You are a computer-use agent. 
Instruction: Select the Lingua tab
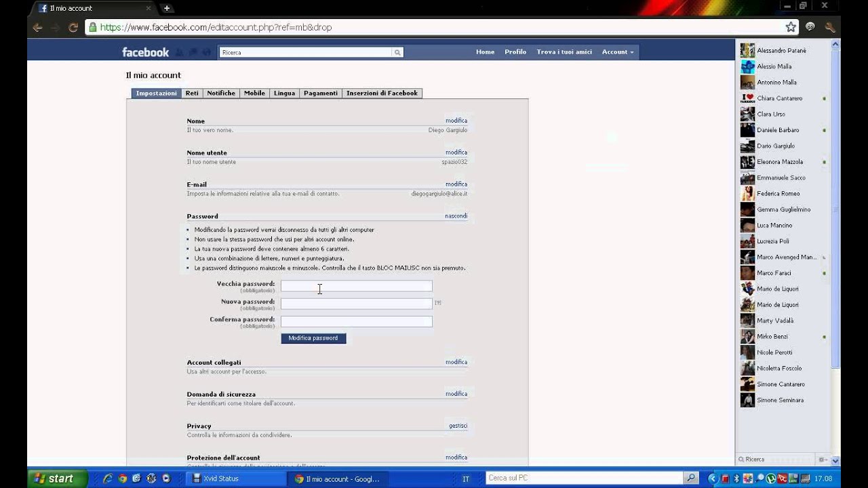tap(284, 93)
